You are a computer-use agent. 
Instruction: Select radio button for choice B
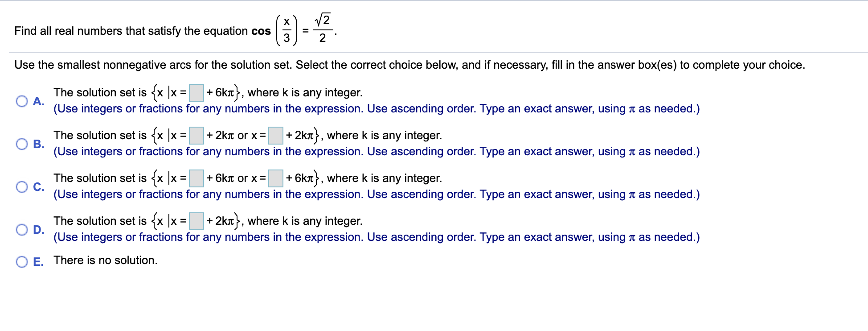point(21,144)
